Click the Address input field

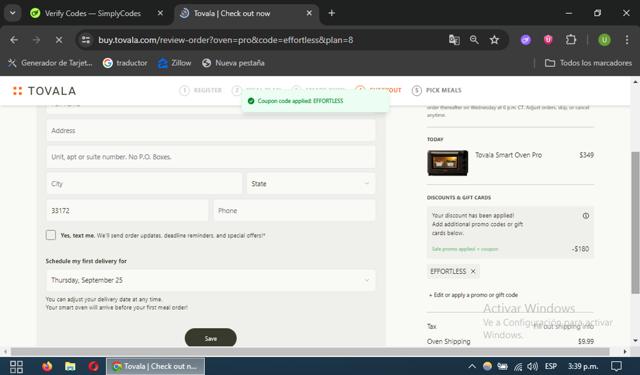pyautogui.click(x=211, y=131)
